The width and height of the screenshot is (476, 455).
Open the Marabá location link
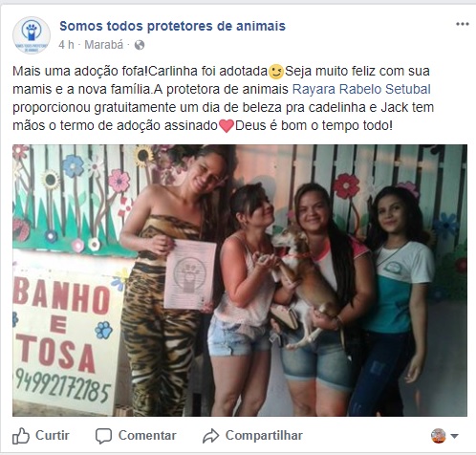[103, 45]
